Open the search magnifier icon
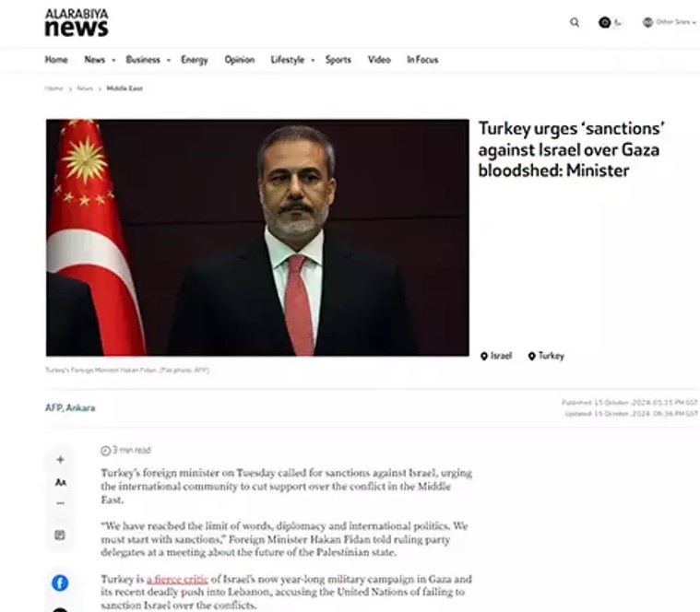The image size is (700, 612). [x=575, y=22]
